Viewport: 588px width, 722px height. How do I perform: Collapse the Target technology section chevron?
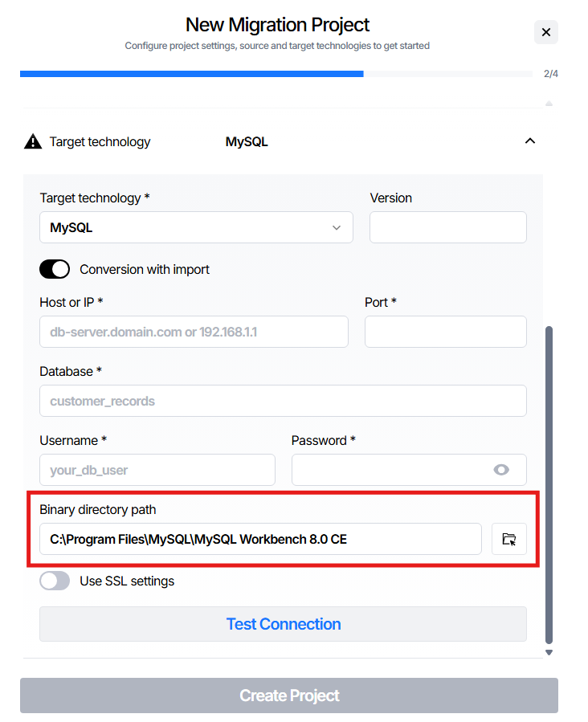pos(529,141)
